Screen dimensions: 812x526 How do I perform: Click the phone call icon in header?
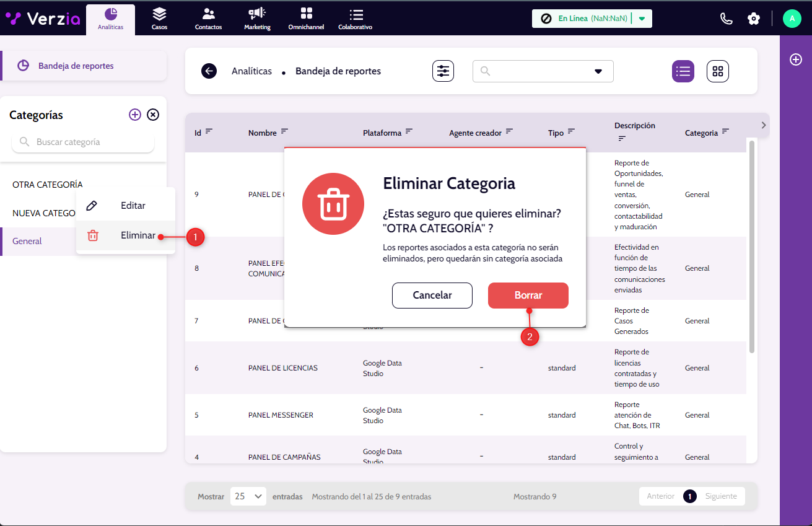click(727, 19)
